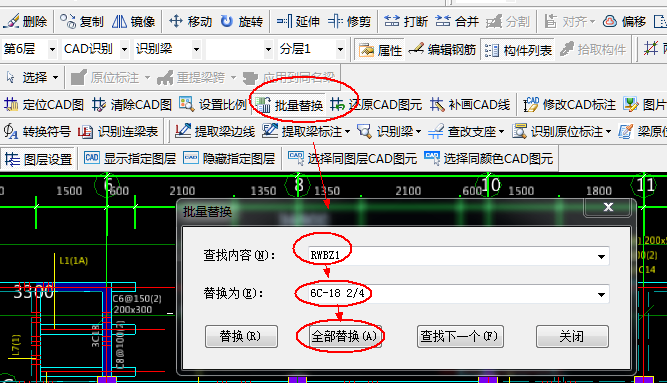Expand the 提取梁标注 dropdown arrow
The height and width of the screenshot is (383, 667).
347,132
